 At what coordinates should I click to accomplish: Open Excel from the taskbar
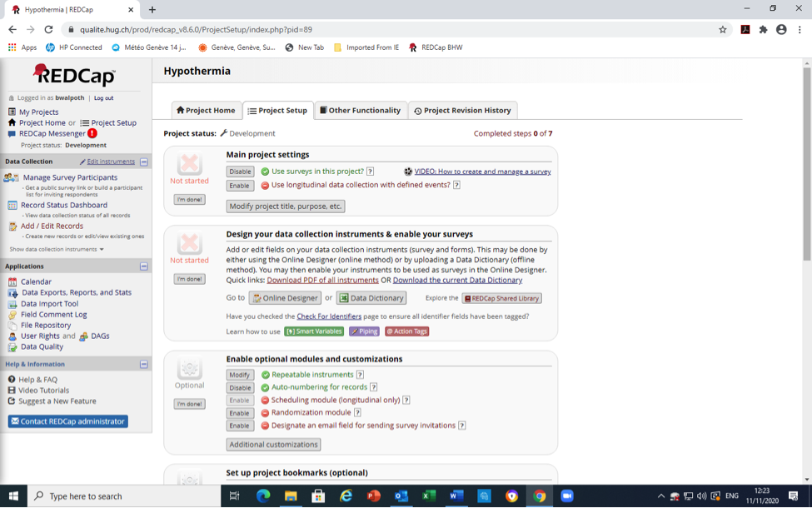(429, 496)
